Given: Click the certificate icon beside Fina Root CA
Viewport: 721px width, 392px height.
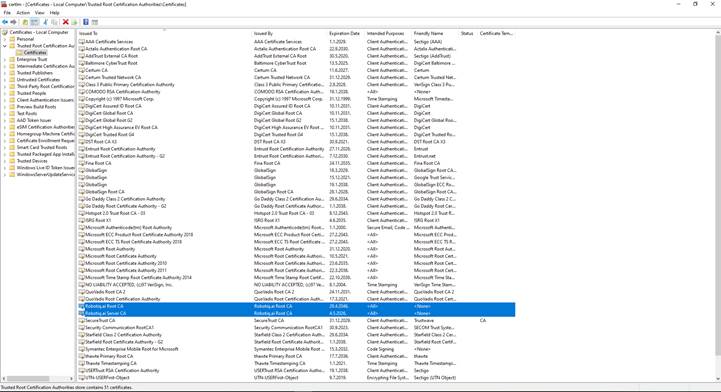Looking at the screenshot, I should [x=81, y=163].
